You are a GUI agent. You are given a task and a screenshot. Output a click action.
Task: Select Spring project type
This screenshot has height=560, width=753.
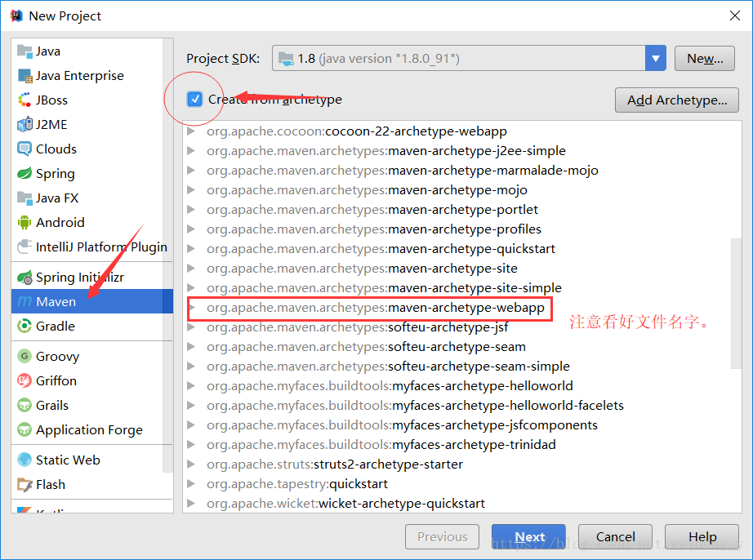point(87,173)
